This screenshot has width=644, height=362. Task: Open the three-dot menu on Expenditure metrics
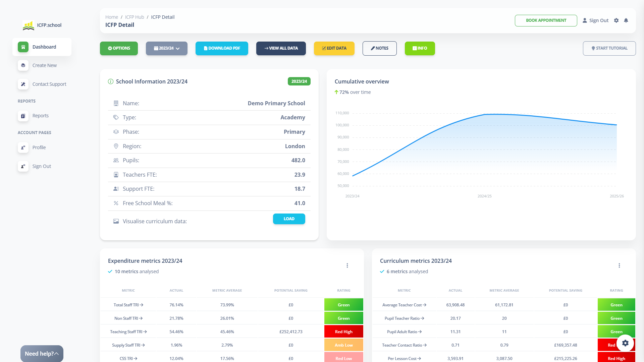(347, 265)
